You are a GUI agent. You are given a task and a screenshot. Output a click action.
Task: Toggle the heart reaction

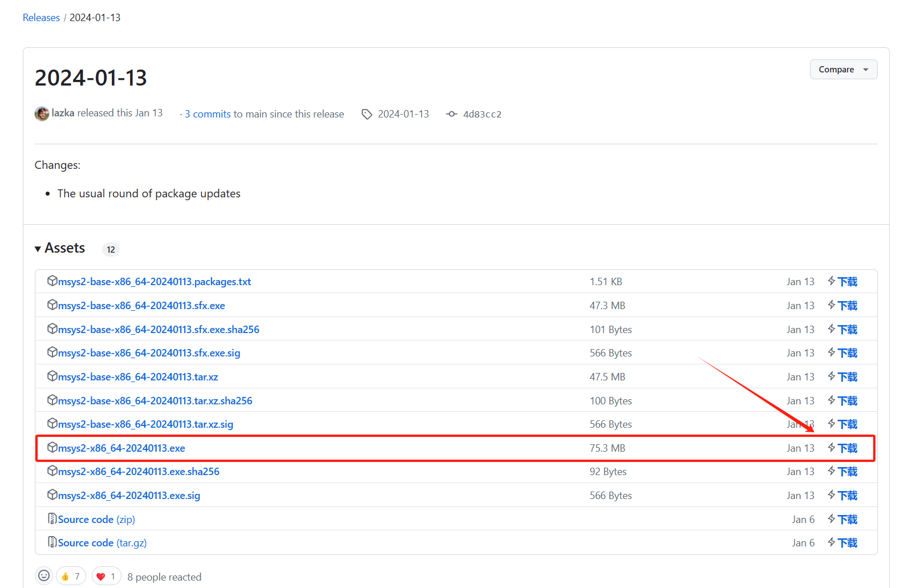(x=106, y=576)
